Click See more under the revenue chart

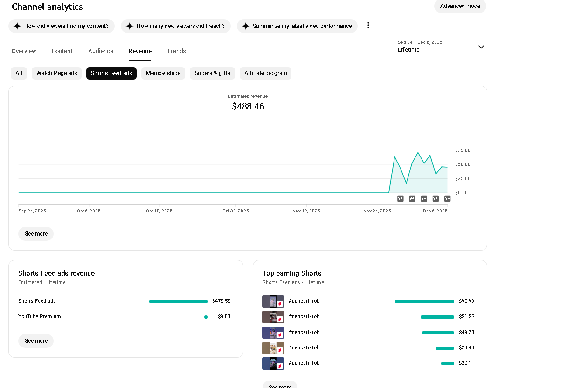pyautogui.click(x=36, y=234)
